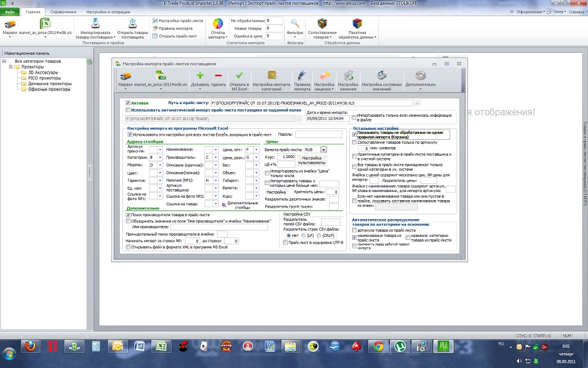Open Дополнительно gear icon in dialog

click(421, 75)
